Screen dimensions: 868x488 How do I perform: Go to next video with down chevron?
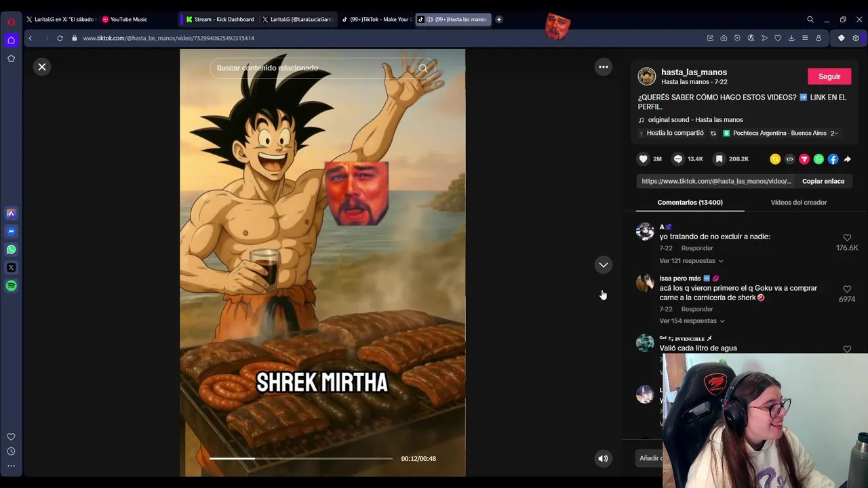pos(604,265)
